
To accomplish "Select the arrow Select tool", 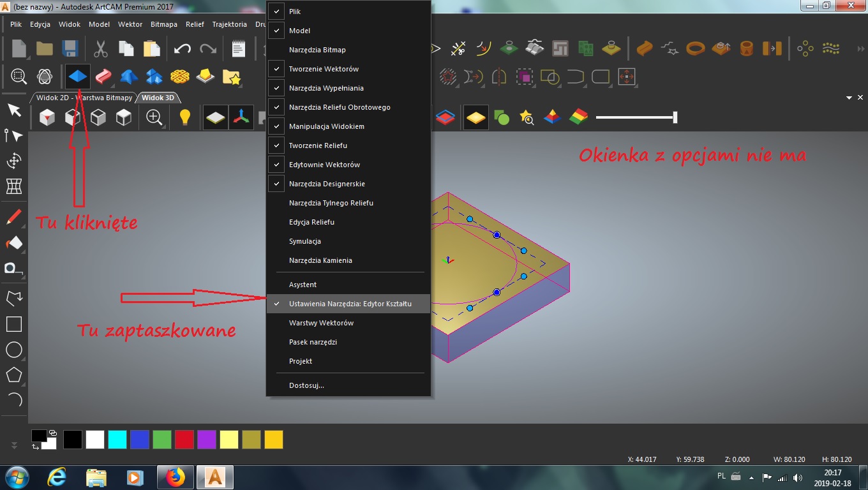I will [14, 111].
